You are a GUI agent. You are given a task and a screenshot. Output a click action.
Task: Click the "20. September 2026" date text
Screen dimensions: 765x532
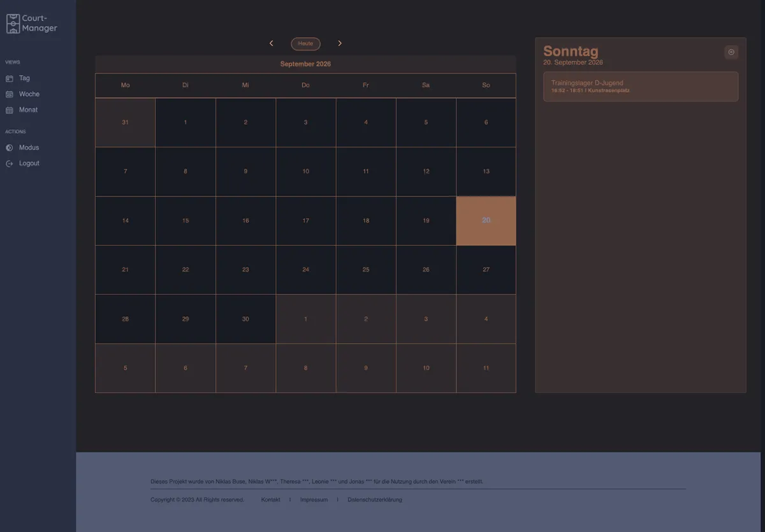573,62
